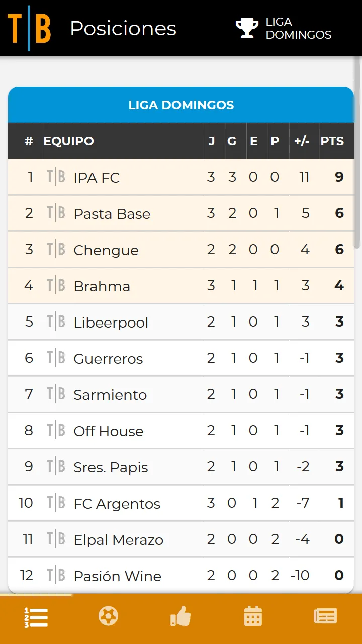The height and width of the screenshot is (644, 362).
Task: Open the soccer ball matches tab
Action: click(108, 616)
